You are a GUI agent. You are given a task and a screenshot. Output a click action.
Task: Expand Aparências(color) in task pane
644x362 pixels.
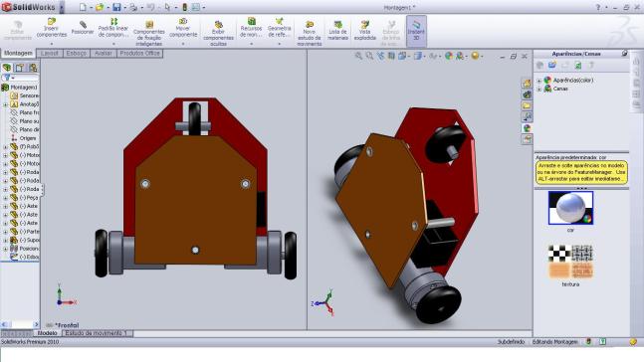tap(539, 81)
